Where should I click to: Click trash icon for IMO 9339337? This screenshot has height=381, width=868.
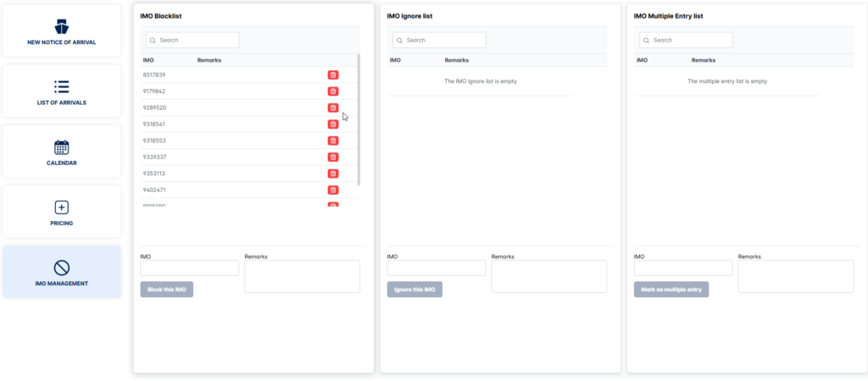coord(333,157)
